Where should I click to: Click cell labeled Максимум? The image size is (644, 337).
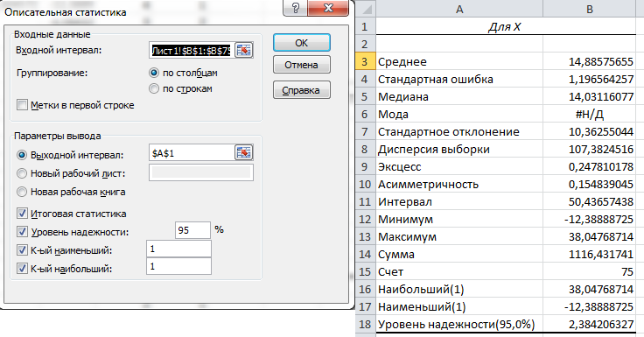(459, 236)
